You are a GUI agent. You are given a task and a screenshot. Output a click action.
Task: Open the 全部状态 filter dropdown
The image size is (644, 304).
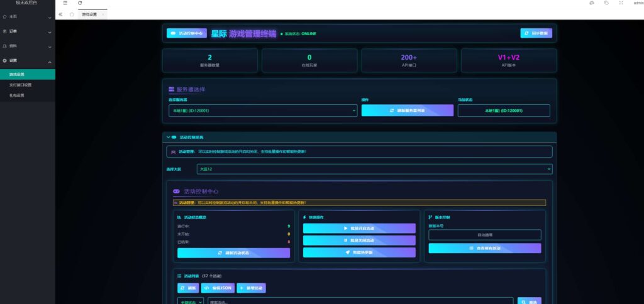191,302
